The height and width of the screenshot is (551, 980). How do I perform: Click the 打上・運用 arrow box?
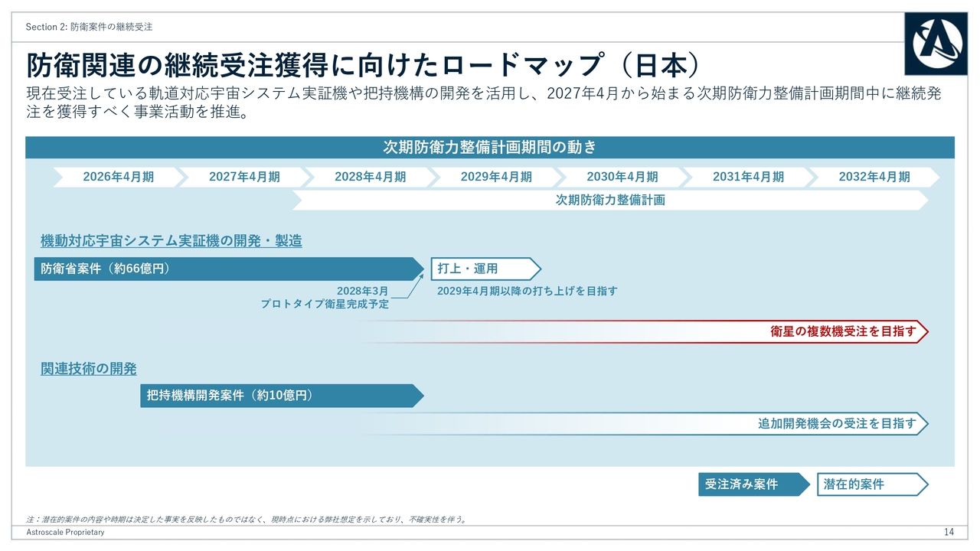pos(485,269)
